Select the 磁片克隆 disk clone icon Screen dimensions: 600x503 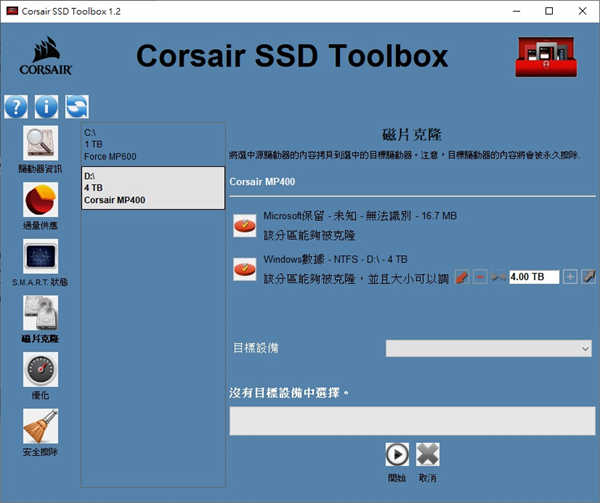pos(41,313)
